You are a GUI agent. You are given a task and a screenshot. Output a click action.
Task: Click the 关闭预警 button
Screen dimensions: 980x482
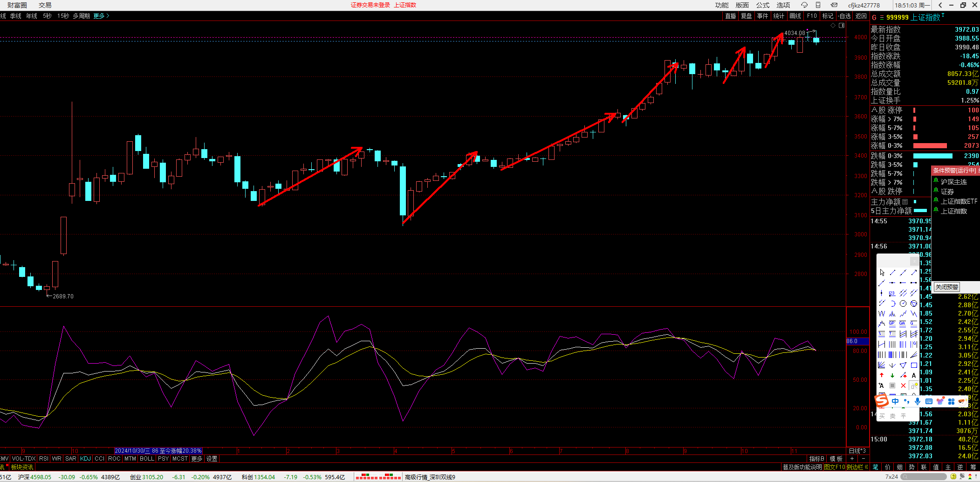947,287
